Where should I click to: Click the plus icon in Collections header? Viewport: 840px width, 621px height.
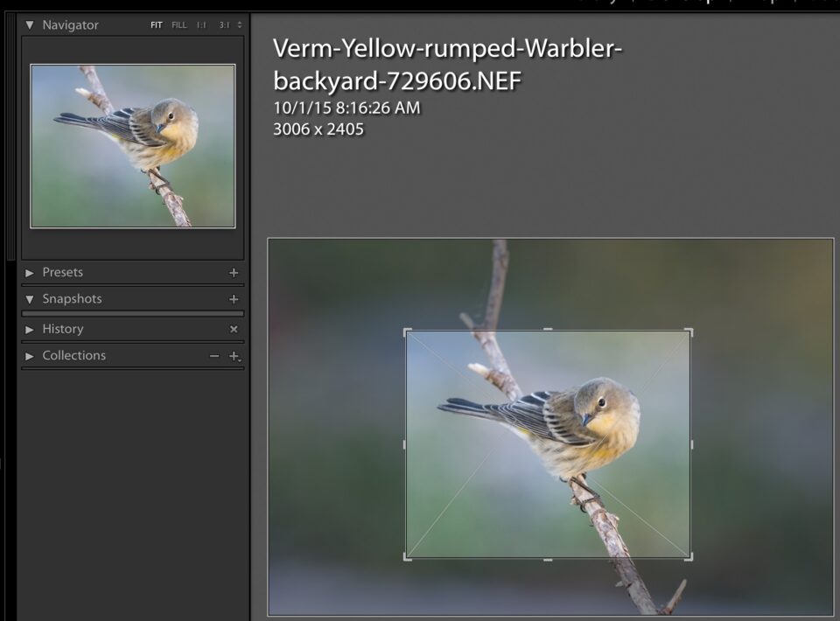click(234, 356)
